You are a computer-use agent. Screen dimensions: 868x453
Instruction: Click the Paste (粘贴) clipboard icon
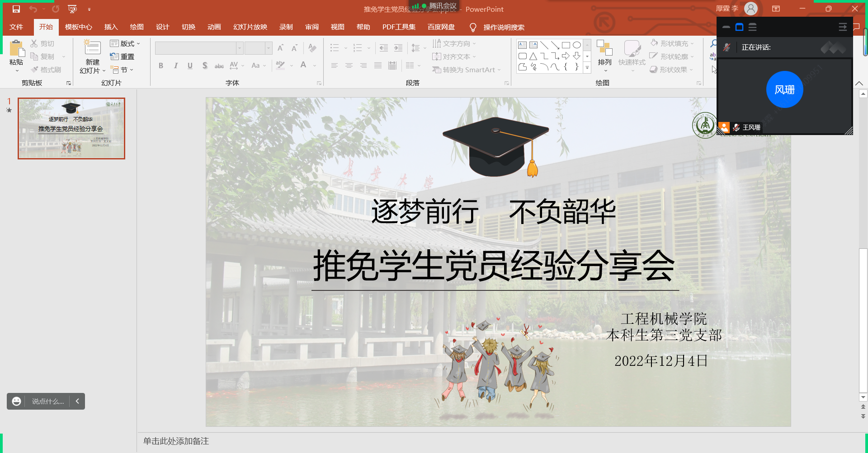coord(16,49)
